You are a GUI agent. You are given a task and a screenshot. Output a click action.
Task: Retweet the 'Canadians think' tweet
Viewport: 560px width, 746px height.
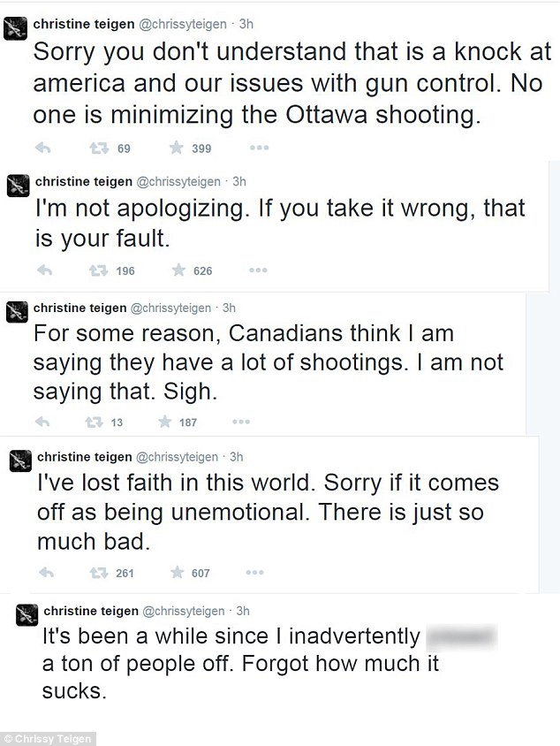[93, 422]
